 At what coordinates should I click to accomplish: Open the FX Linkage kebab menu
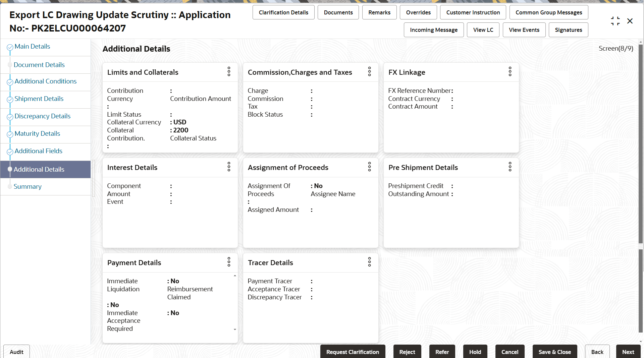click(510, 72)
